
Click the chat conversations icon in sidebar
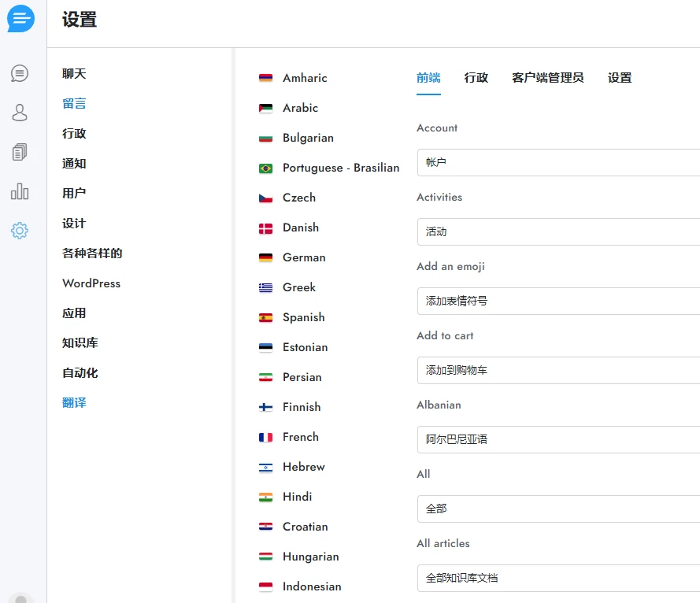tap(20, 72)
